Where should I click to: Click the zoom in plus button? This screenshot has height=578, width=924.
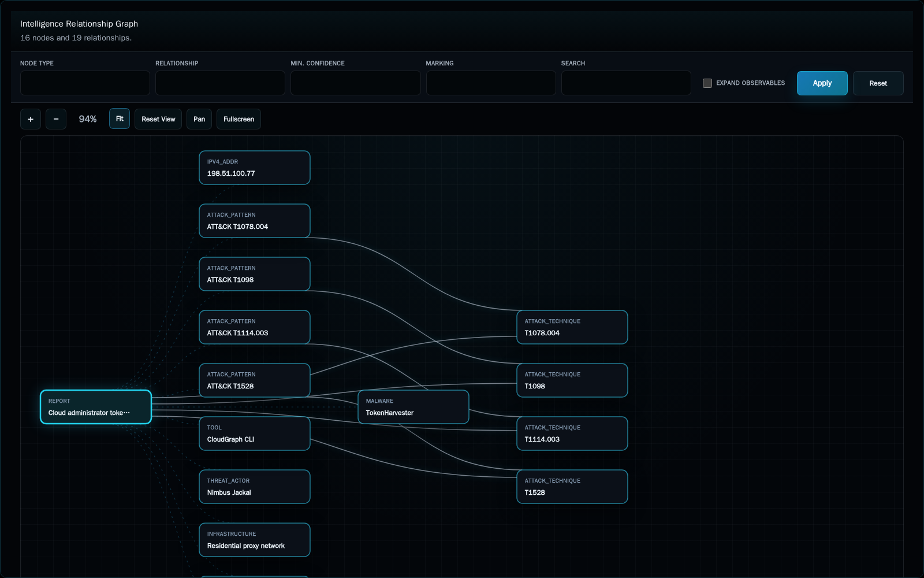[31, 119]
